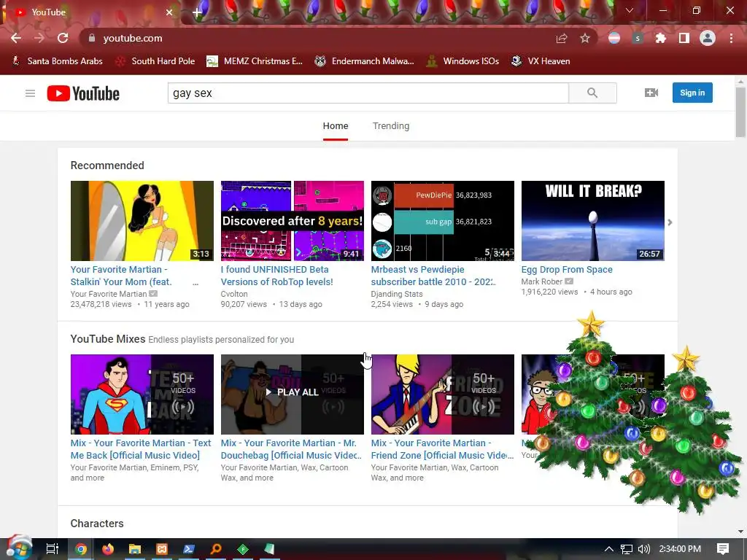Screen dimensions: 747x560
Task: Visit Cvolton channel link
Action: (234, 294)
